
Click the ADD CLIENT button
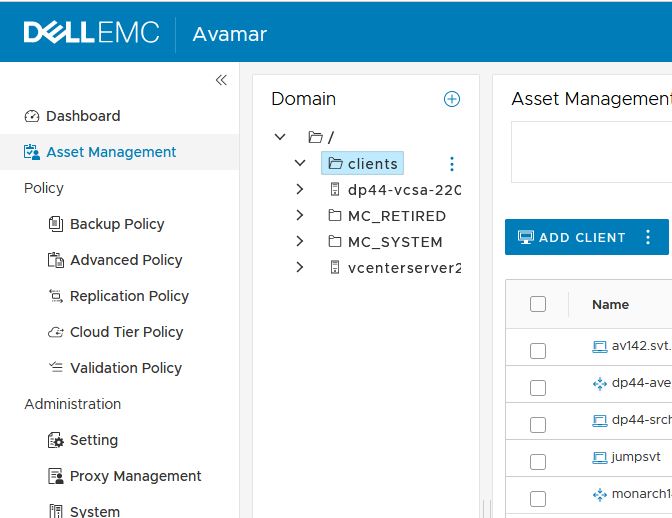[x=572, y=237]
